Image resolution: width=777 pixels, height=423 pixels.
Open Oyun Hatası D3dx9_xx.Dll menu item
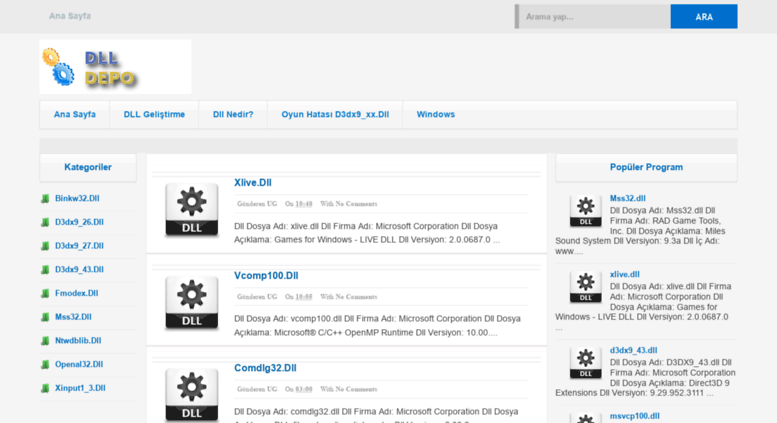(335, 114)
